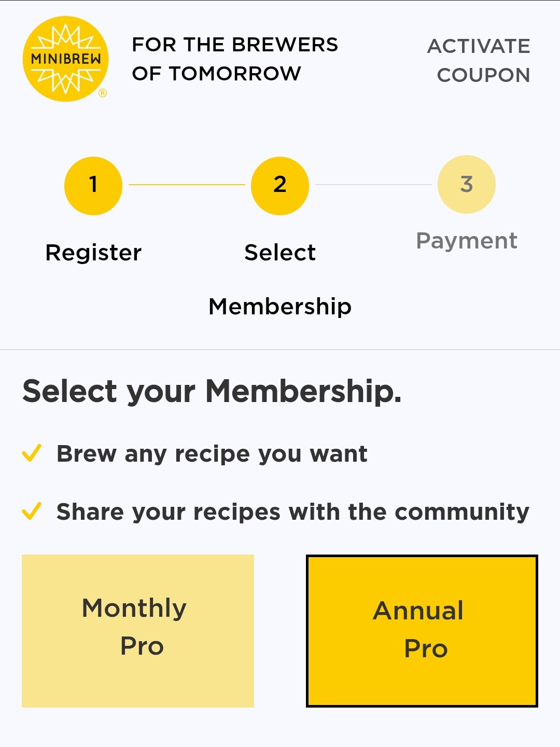
Task: Choose the Monthly Pro membership
Action: [x=138, y=631]
